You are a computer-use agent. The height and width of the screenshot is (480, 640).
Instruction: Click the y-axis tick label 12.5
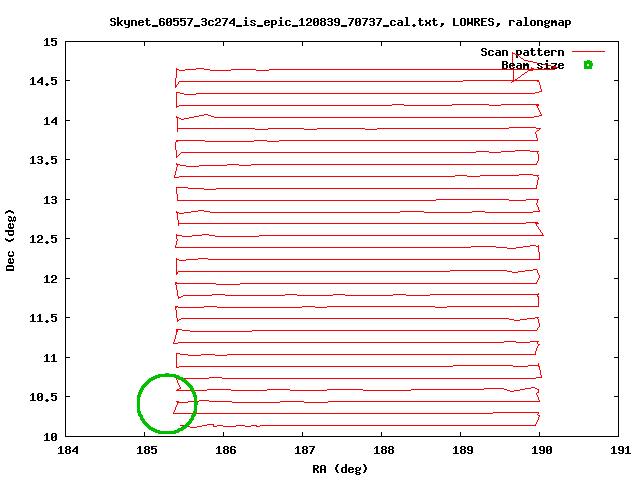tap(44, 239)
